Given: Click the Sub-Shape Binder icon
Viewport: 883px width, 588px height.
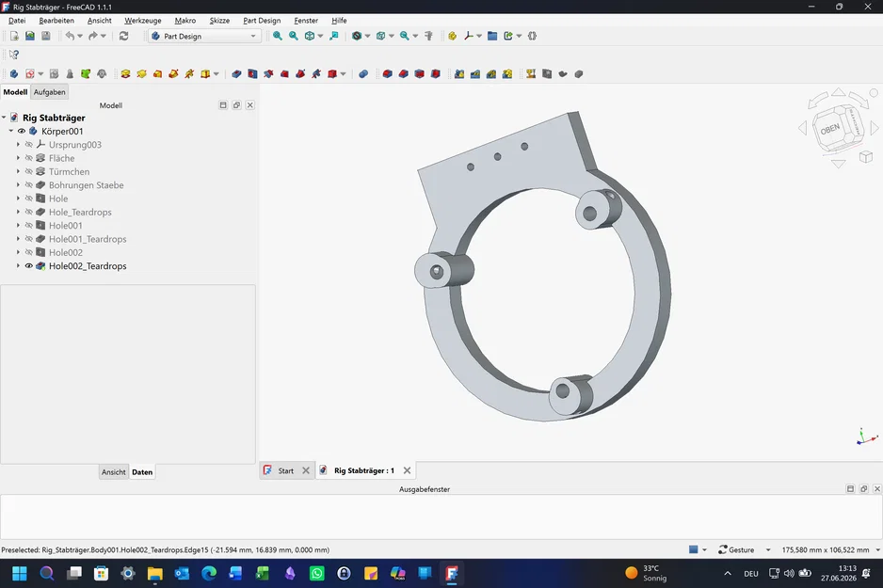Looking at the screenshot, I should [86, 73].
